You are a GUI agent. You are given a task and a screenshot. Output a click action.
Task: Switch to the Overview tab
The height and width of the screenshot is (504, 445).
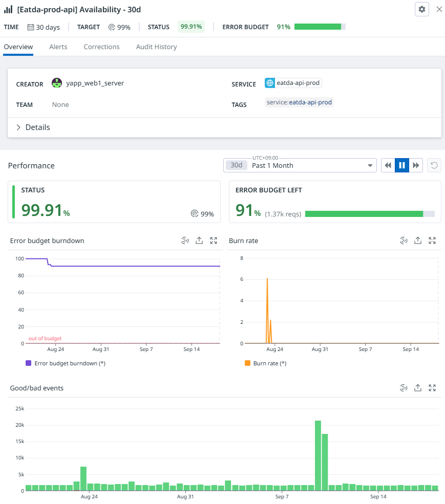(x=18, y=47)
